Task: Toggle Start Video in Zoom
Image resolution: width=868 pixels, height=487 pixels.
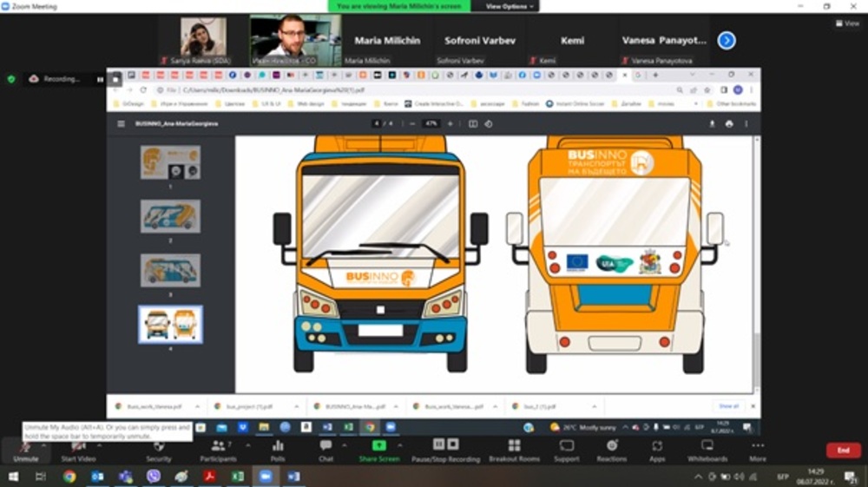Action: click(78, 451)
